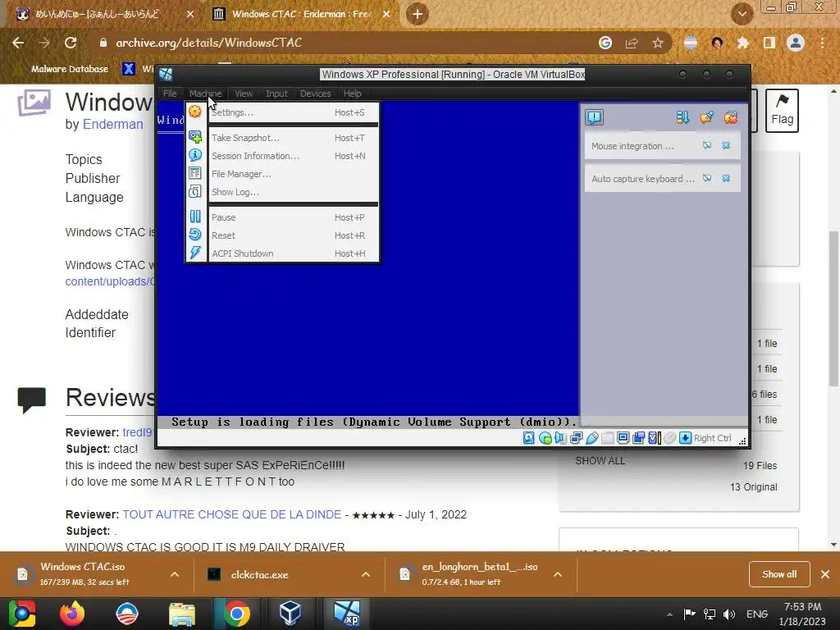Click the delete all notifications icon
The image size is (840, 630).
[x=731, y=117]
